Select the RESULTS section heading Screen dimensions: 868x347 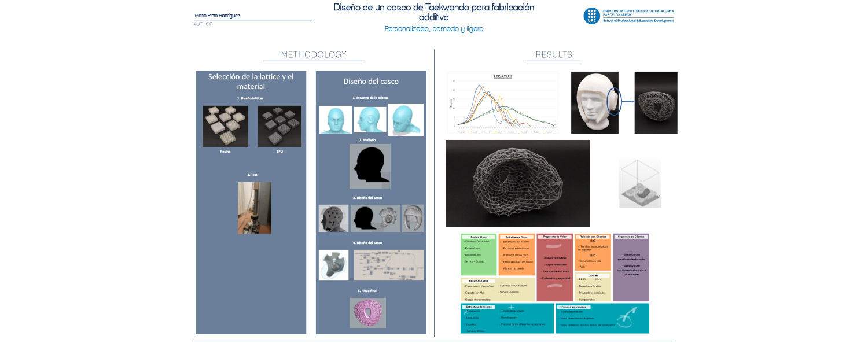[x=554, y=55]
